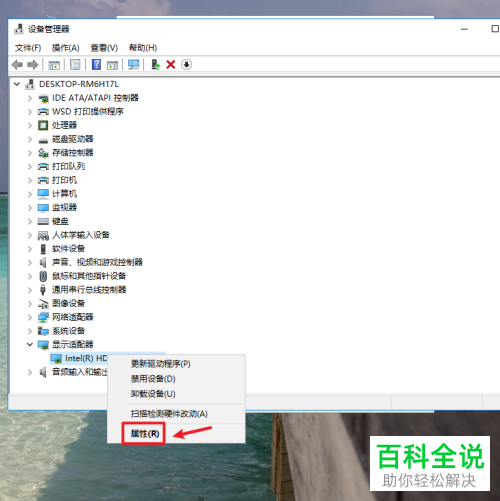Expand the IDE ATA/ATAPI 控制器 node
The image size is (500, 501).
tap(30, 98)
